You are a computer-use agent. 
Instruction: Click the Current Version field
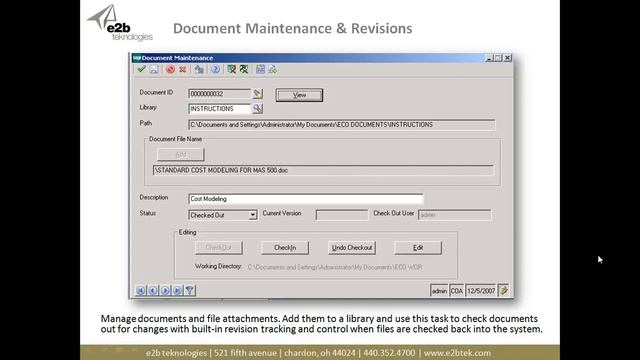342,215
